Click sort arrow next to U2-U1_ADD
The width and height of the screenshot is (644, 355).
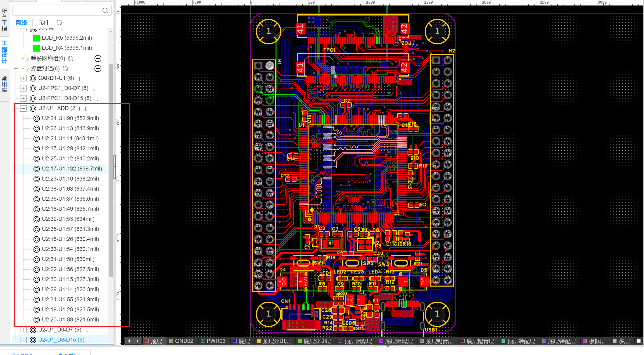pos(86,109)
